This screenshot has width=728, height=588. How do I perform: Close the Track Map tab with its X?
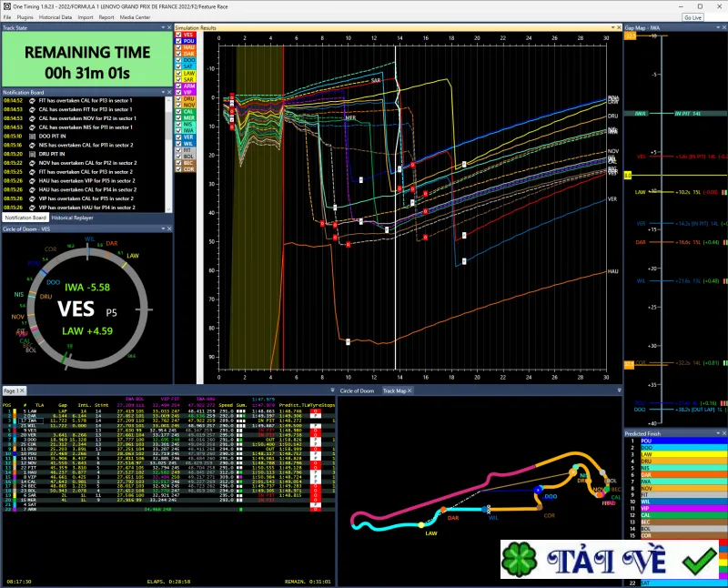409,390
